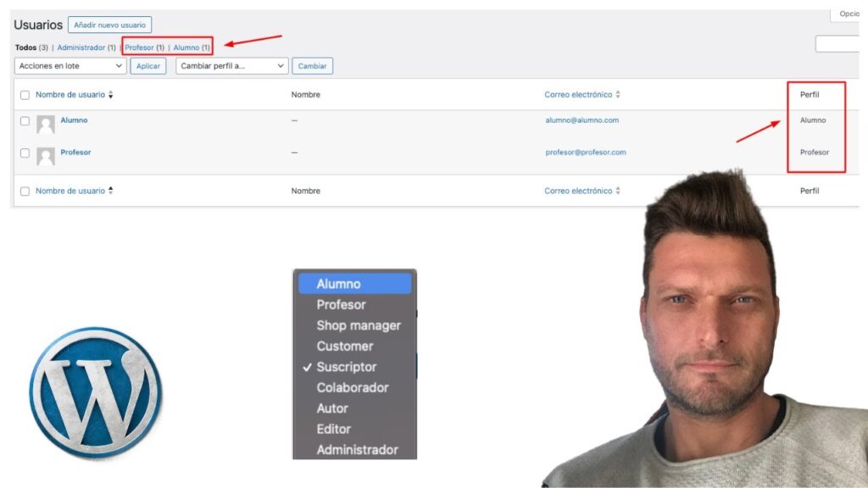Image resolution: width=868 pixels, height=488 pixels.
Task: Filter users by Alumno (1)
Action: click(192, 47)
